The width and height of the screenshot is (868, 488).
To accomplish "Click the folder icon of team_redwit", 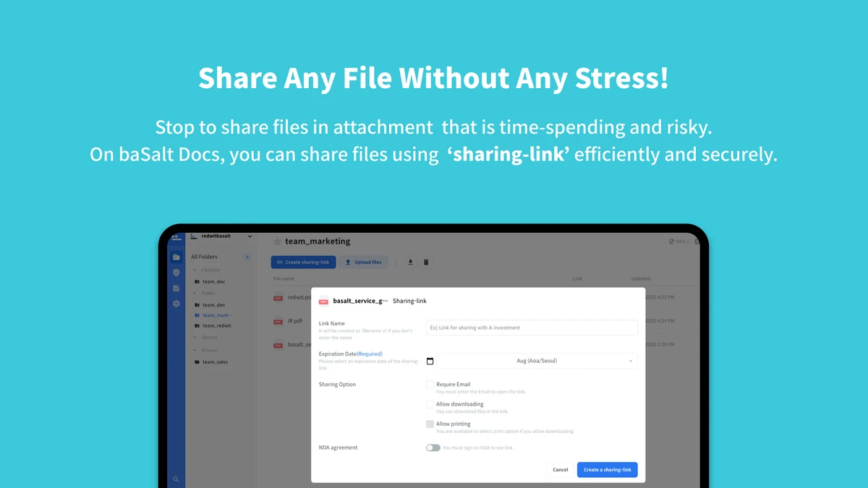I will click(x=197, y=326).
